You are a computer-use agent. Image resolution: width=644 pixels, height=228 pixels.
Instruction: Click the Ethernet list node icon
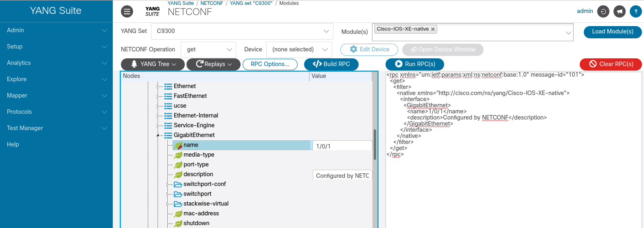coord(168,86)
